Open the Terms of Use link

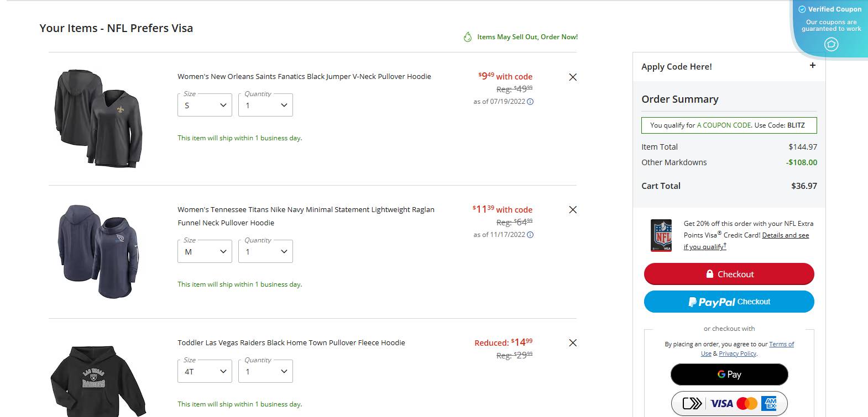click(782, 344)
